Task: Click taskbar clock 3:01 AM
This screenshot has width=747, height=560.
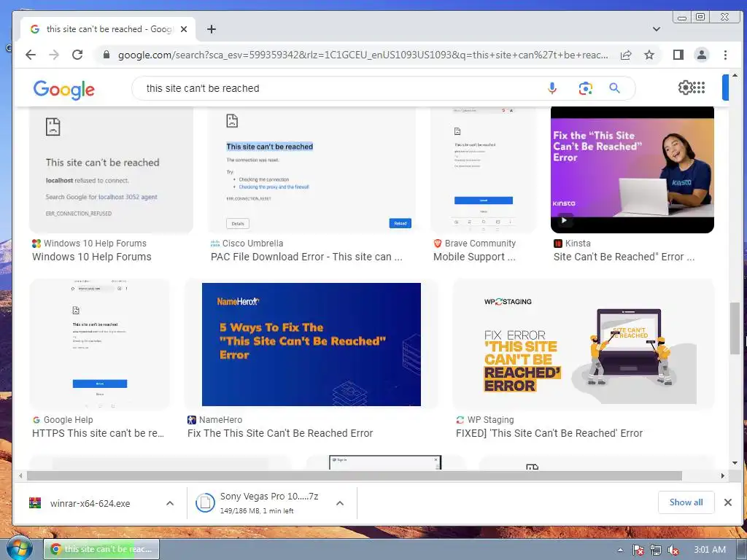Action: click(x=709, y=550)
